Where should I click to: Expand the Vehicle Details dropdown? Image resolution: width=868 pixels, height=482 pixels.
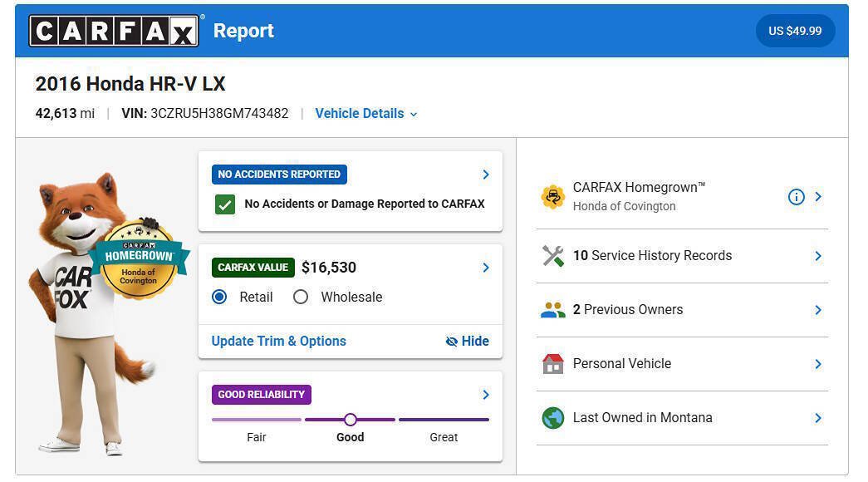(366, 114)
